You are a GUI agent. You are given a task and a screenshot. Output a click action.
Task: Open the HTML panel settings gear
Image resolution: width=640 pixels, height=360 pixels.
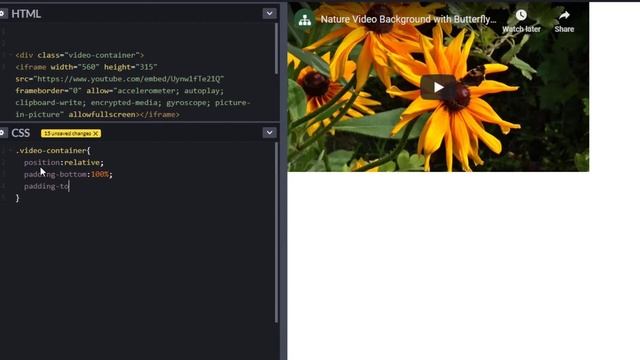[2, 13]
